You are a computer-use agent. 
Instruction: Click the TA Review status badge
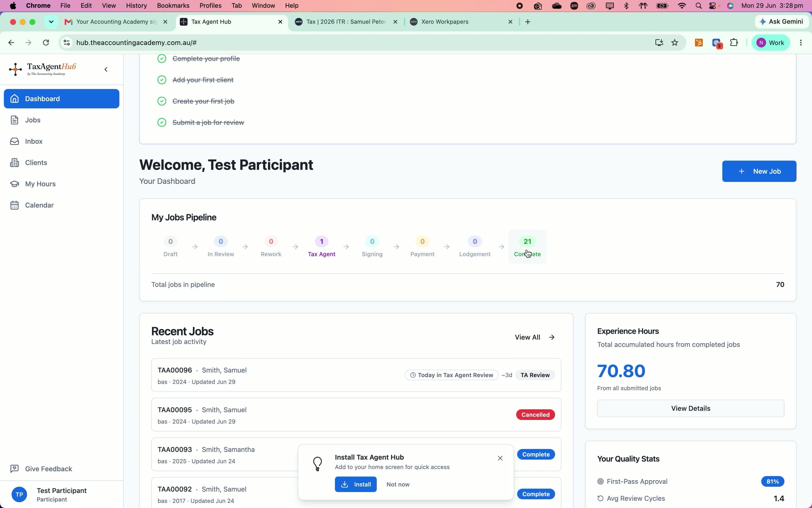coord(535,375)
